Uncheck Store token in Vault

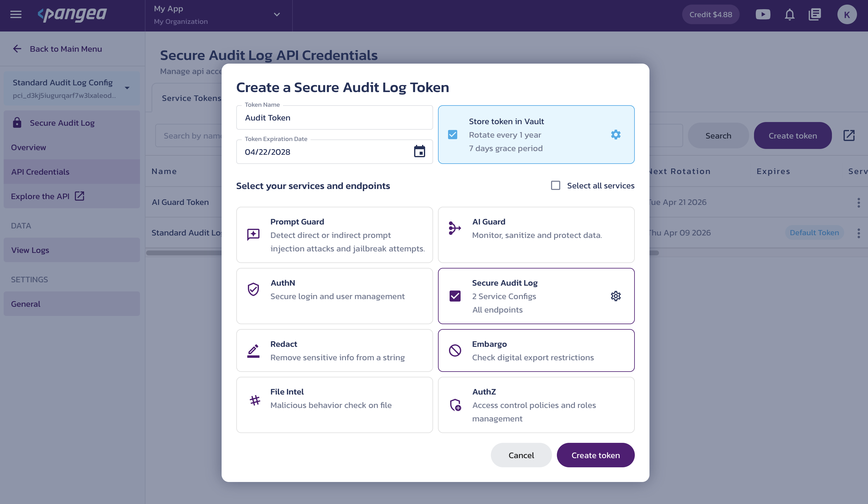click(453, 135)
